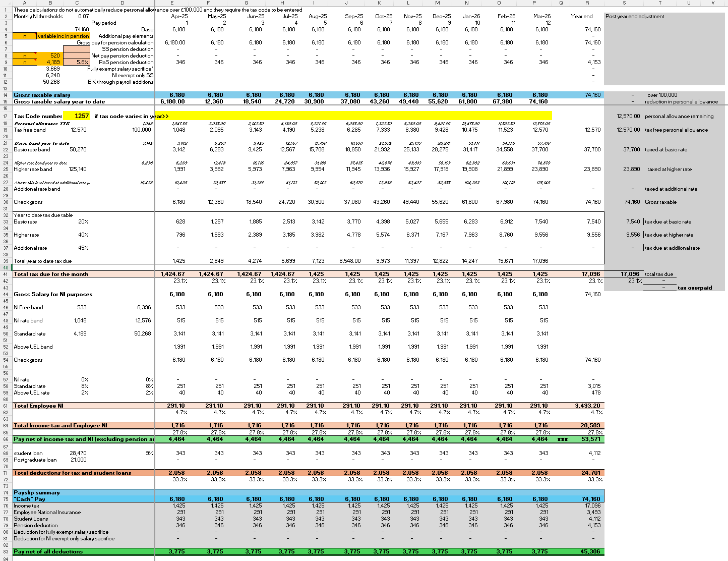Viewport: 728px width, 561px height.
Task: Click 'reduction in personal allowance' text
Action: (681, 101)
